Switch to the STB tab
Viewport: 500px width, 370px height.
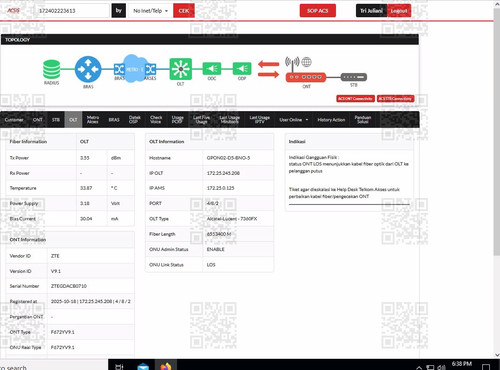coord(56,120)
